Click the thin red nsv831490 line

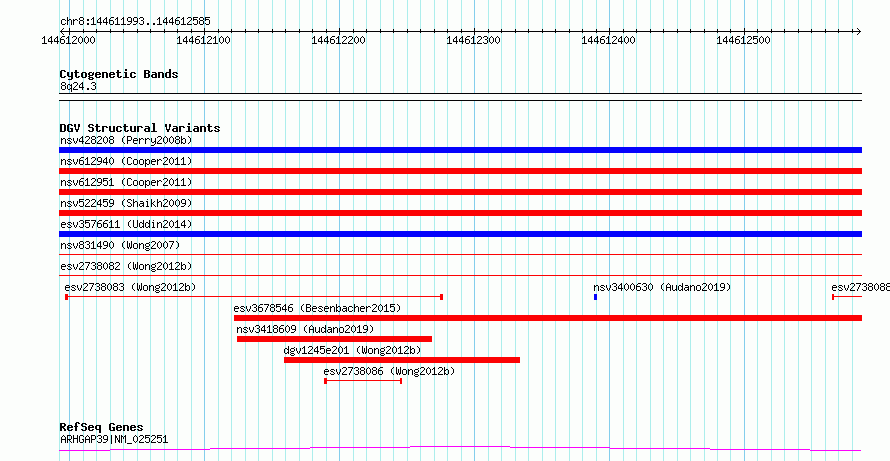pos(460,255)
